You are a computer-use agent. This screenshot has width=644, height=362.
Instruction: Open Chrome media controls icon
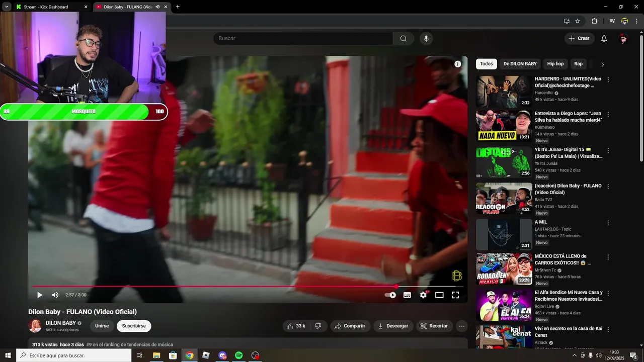pos(612,21)
